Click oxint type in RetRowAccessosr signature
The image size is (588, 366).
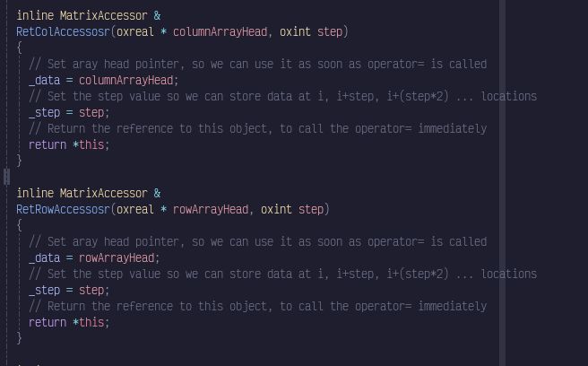(276, 210)
